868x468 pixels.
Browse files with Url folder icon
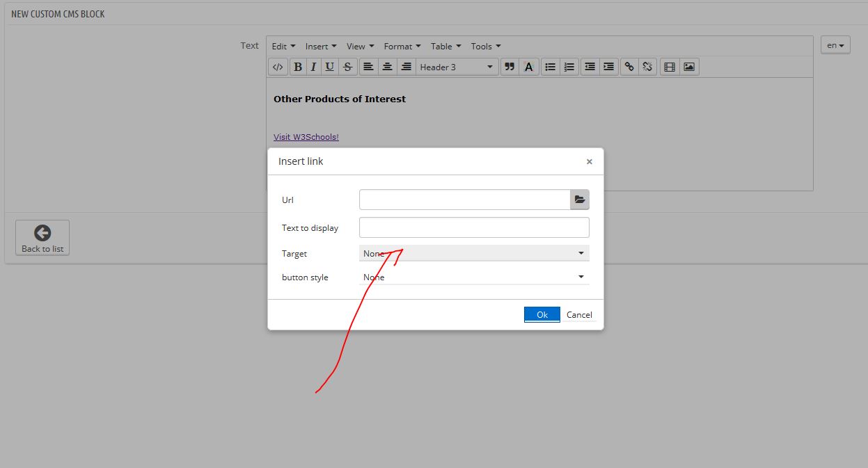pyautogui.click(x=580, y=200)
